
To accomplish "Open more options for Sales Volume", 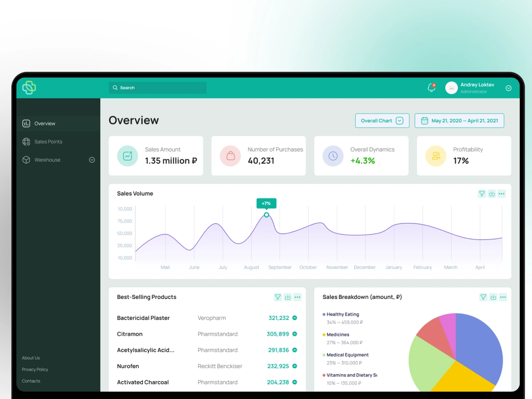I will 502,194.
